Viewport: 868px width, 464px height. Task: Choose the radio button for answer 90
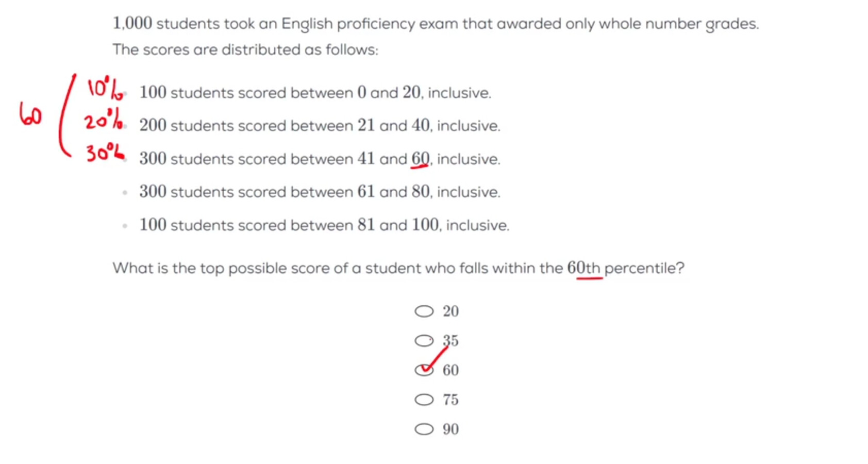[424, 429]
